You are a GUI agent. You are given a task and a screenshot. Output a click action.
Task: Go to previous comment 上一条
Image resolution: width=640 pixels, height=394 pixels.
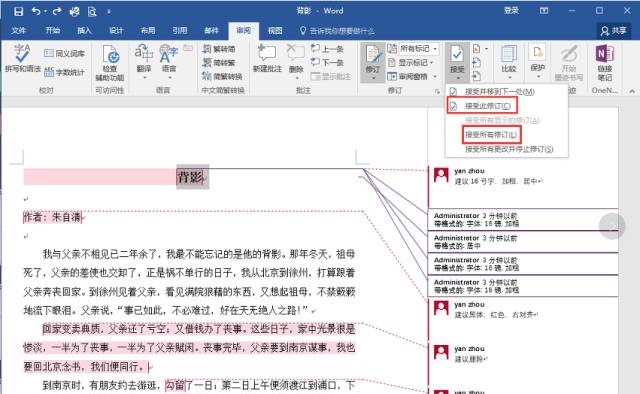point(327,49)
